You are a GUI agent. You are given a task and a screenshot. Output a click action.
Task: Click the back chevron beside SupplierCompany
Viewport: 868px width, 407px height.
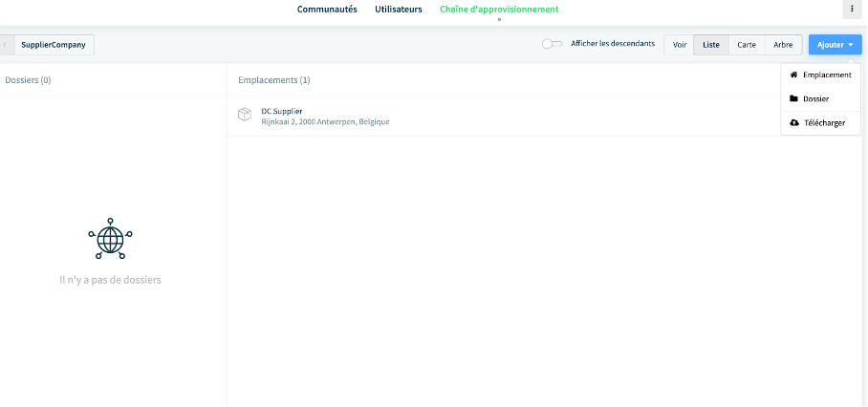[6, 45]
